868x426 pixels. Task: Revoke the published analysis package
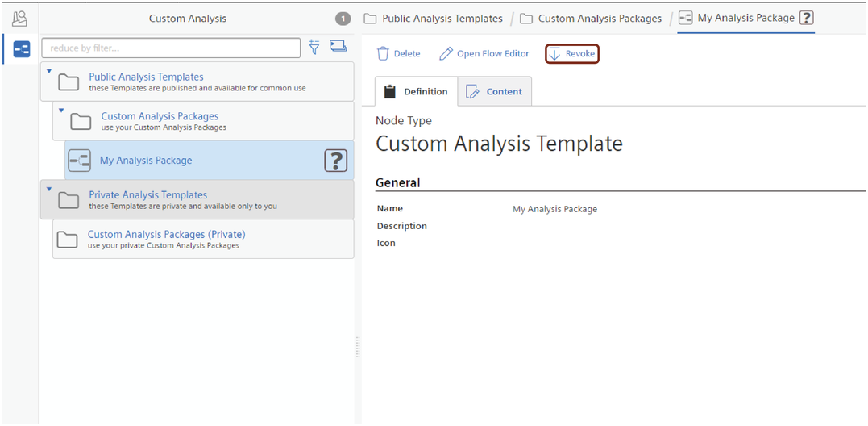pyautogui.click(x=572, y=54)
